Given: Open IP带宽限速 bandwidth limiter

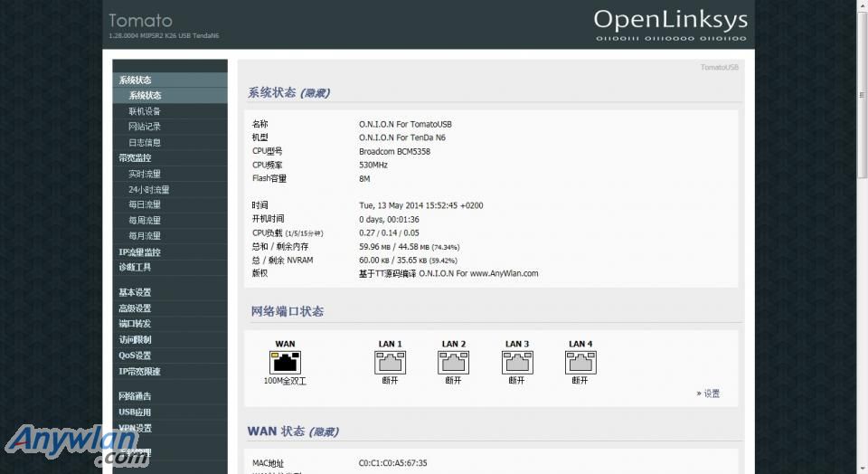Looking at the screenshot, I should pos(170,372).
